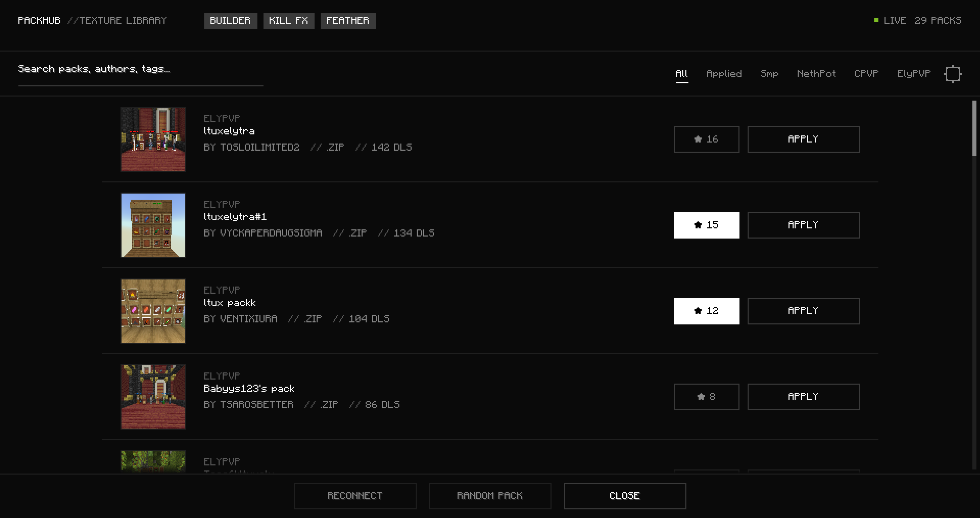Toggle star on ltux packk
Image resolution: width=980 pixels, height=518 pixels.
click(706, 311)
